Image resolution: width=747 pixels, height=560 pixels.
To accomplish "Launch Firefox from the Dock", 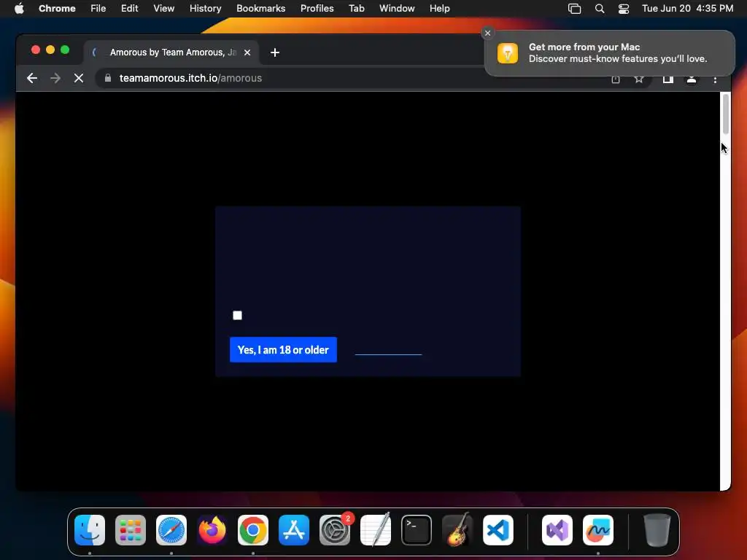I will (212, 530).
